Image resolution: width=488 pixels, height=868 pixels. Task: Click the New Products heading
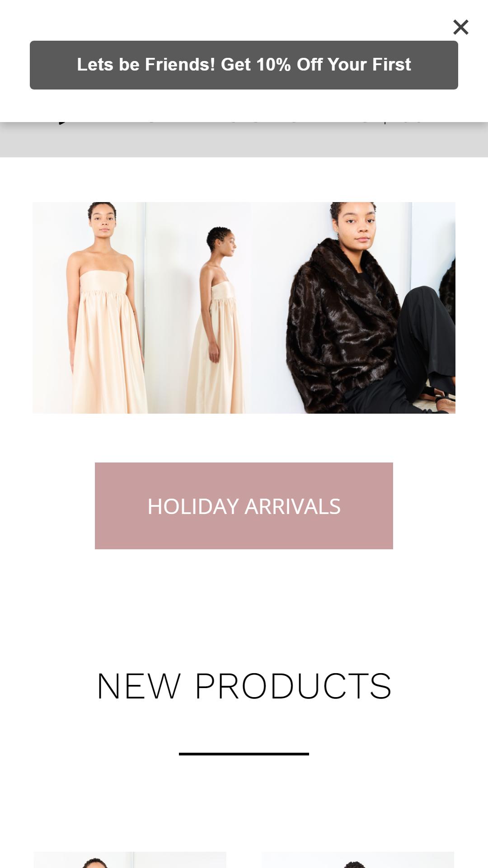point(244,686)
